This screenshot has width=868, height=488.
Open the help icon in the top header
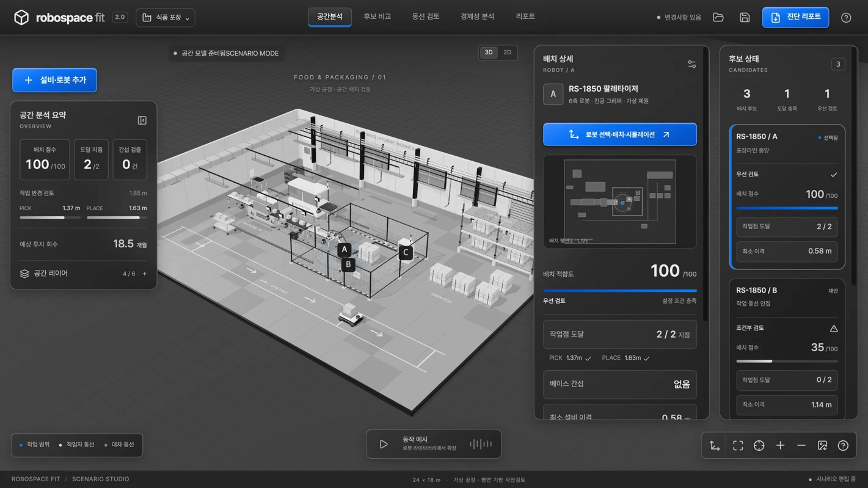846,18
